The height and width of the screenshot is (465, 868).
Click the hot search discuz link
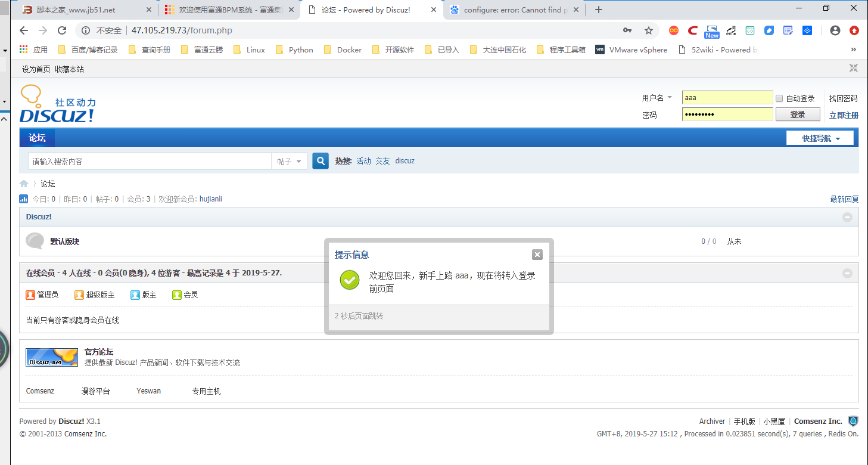coord(405,161)
